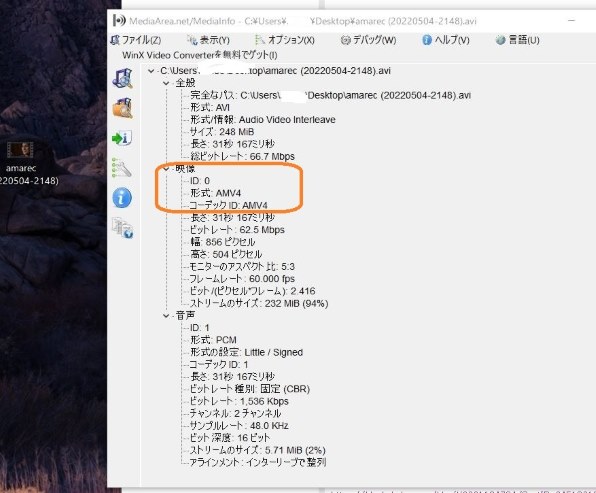Collapse the 音声 section
The image size is (596, 493).
pos(166,315)
